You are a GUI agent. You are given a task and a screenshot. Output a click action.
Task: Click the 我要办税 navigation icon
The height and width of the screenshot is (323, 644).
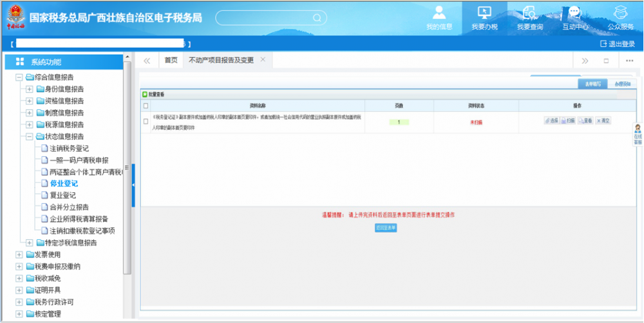coord(485,18)
